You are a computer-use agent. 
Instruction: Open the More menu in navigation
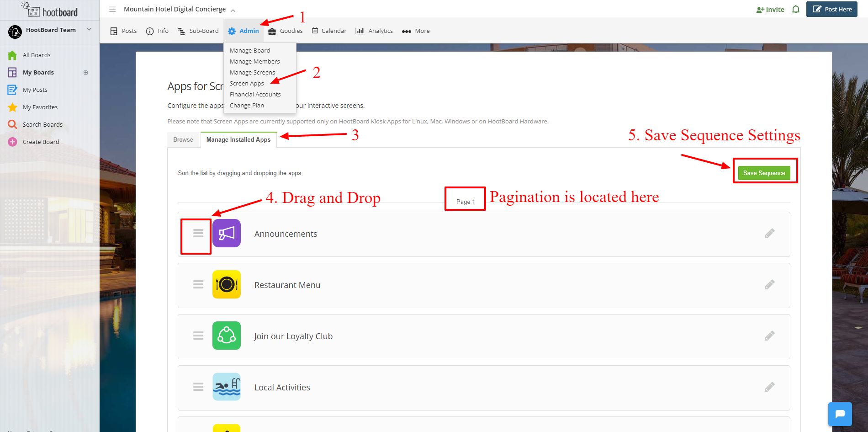[x=416, y=31]
